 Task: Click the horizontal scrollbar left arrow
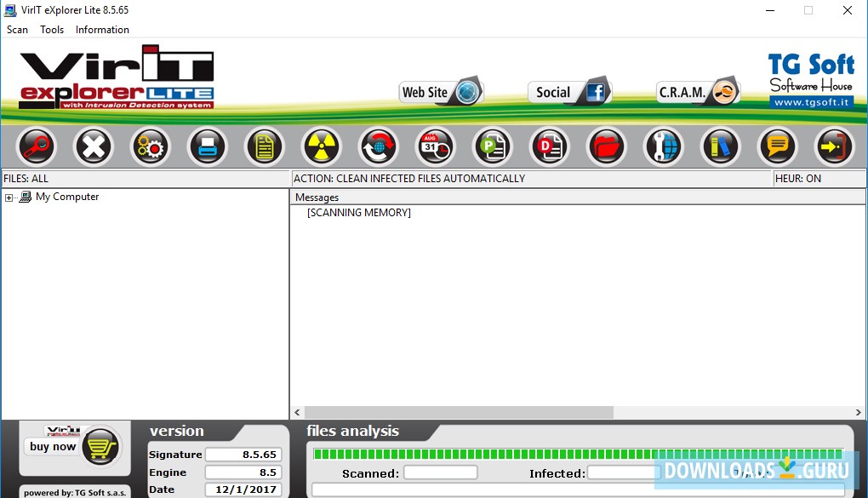point(297,412)
